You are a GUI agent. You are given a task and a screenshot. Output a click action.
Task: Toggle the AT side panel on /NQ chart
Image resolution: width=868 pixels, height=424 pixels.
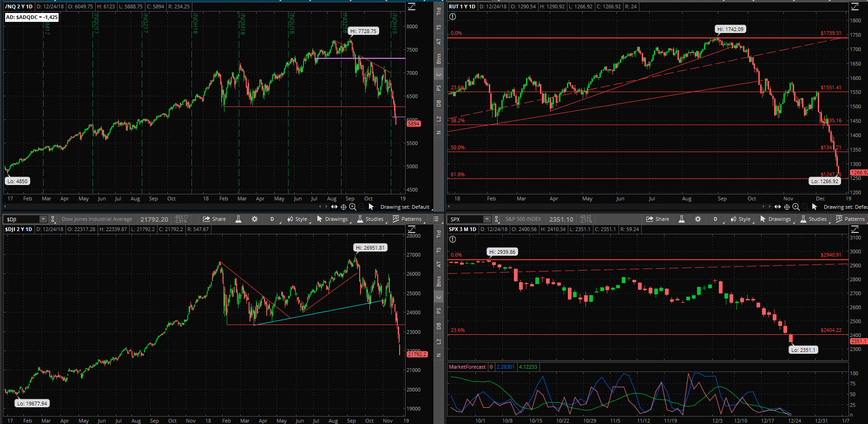coord(438,41)
